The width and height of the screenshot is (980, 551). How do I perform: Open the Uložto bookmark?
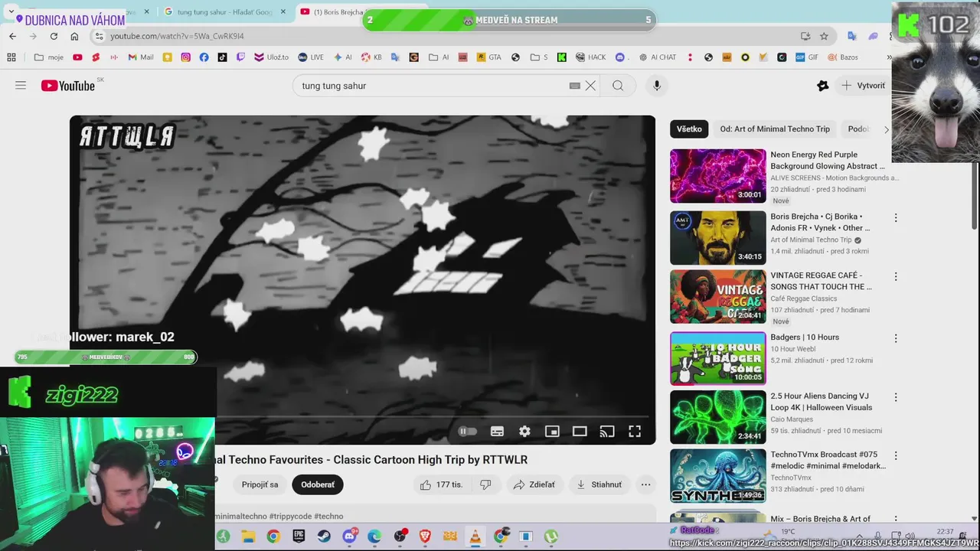coord(272,57)
